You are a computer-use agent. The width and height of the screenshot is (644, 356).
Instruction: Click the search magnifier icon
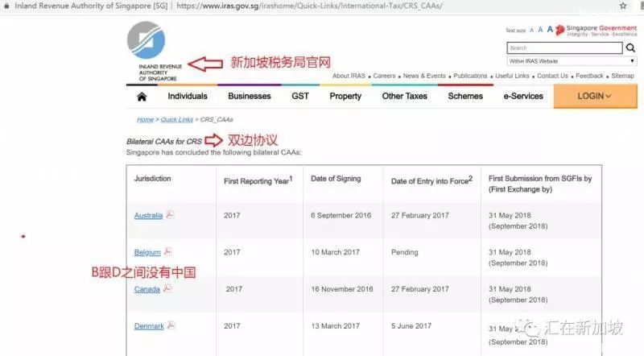[x=630, y=48]
